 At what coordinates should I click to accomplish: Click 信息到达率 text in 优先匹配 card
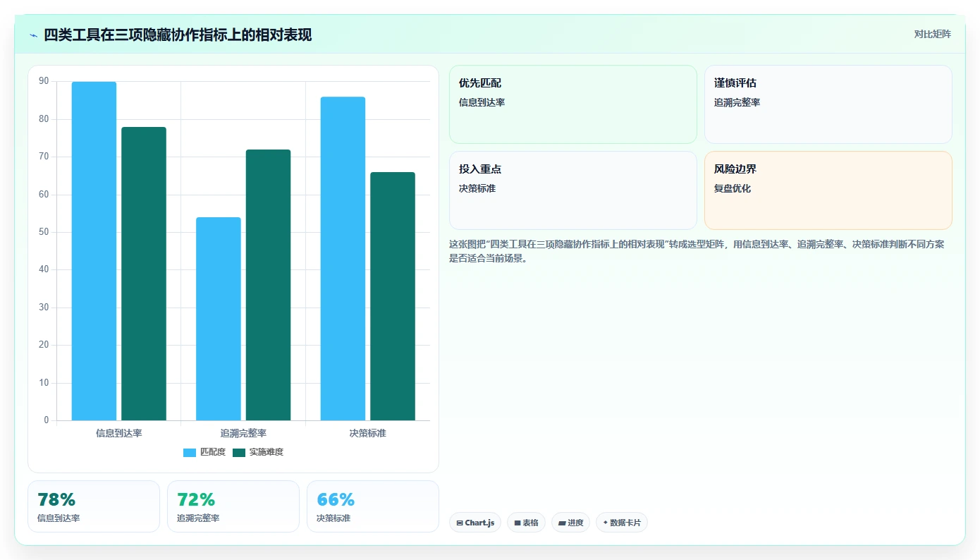(x=482, y=102)
